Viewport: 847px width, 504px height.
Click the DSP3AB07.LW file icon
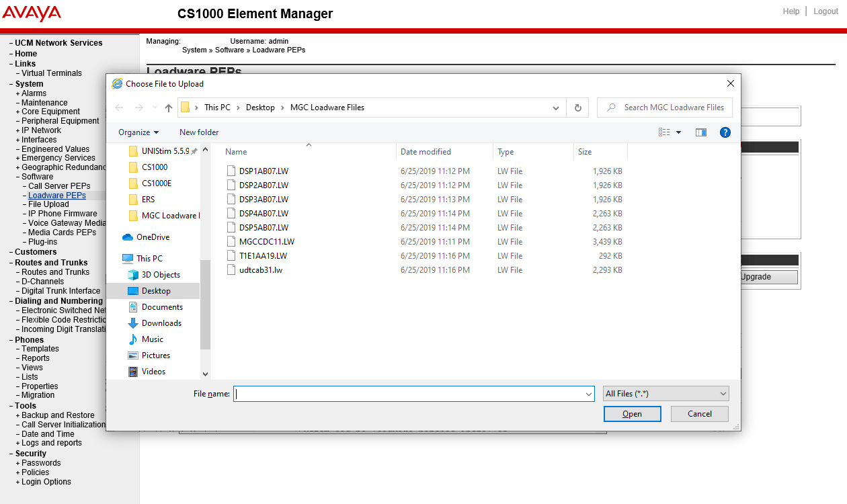(x=231, y=200)
